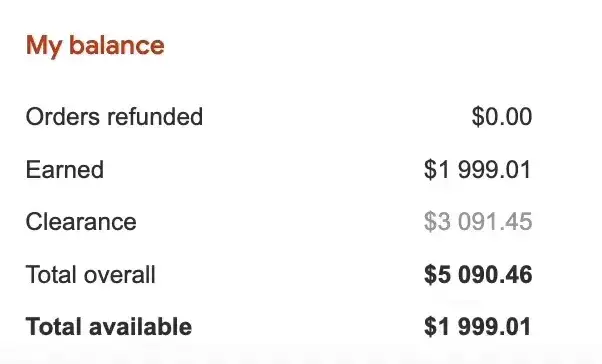Click the word available in Total available
602x364 pixels.
[141, 327]
